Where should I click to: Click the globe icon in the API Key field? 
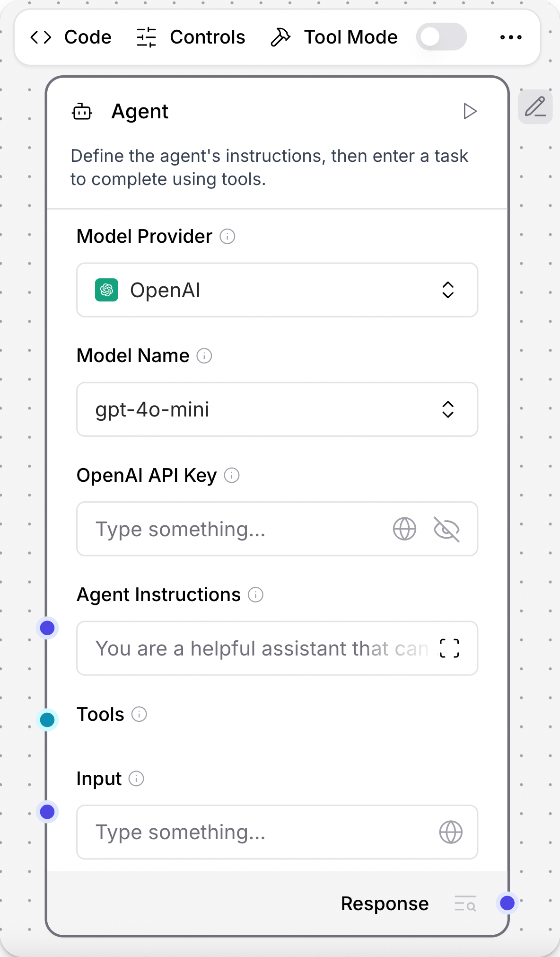click(x=404, y=529)
